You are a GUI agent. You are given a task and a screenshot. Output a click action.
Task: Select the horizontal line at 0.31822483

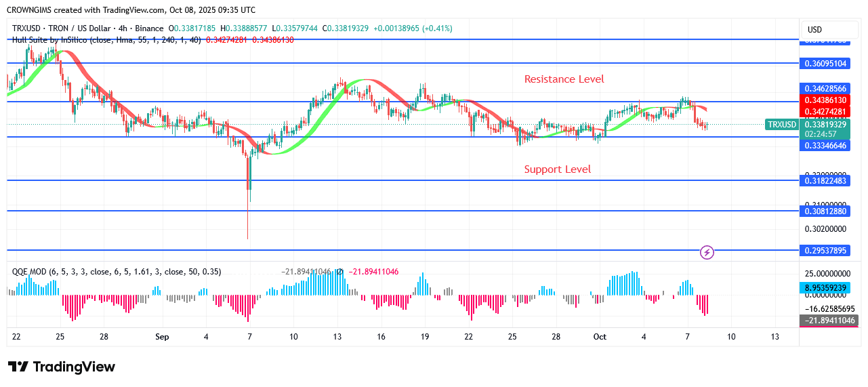[x=407, y=180]
